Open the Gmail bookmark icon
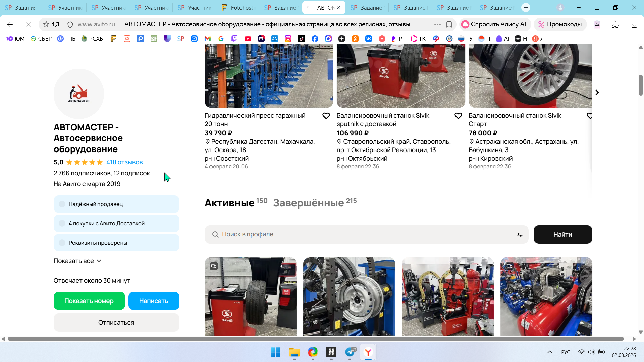 pos(208,39)
